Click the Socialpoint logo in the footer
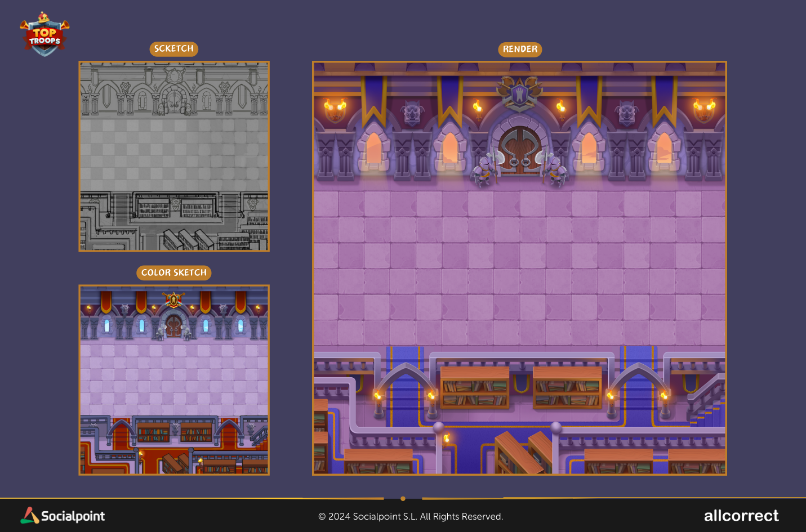Screen dimensions: 806x532 coord(63,516)
